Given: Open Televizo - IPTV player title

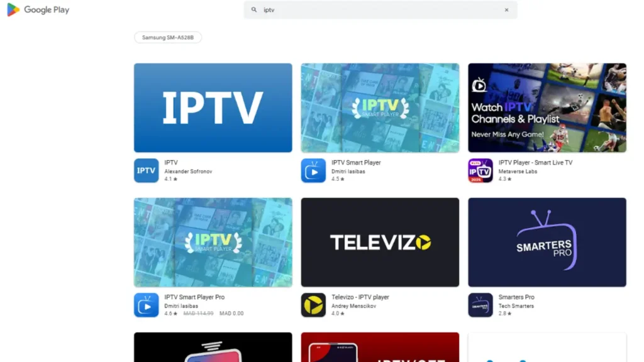Looking at the screenshot, I should point(360,297).
